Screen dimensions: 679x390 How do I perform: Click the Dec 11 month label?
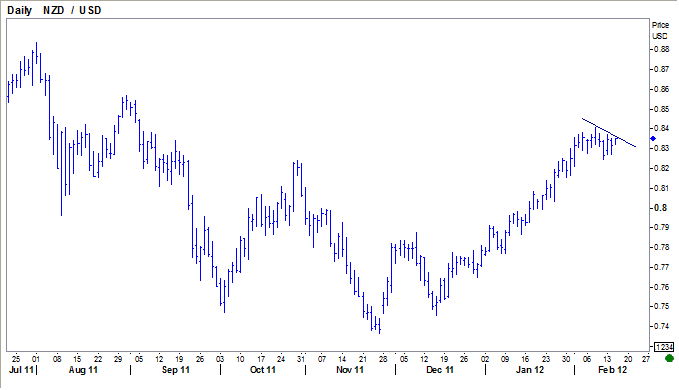[440, 370]
